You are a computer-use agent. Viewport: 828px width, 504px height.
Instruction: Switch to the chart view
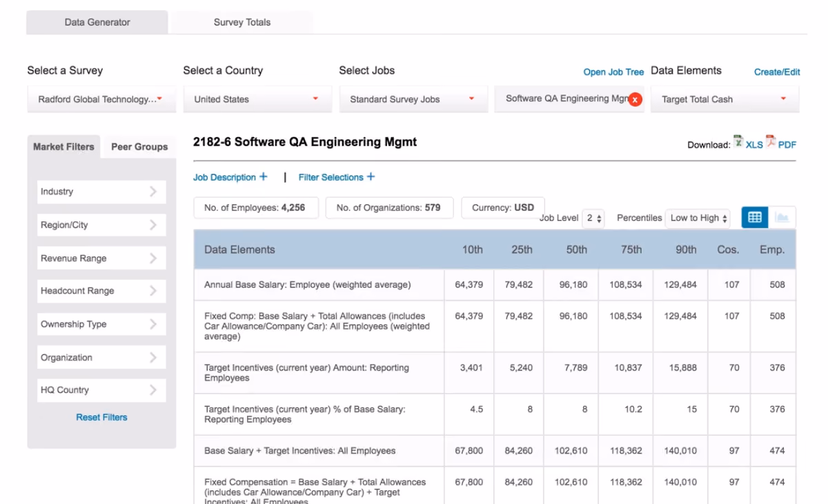coord(782,217)
